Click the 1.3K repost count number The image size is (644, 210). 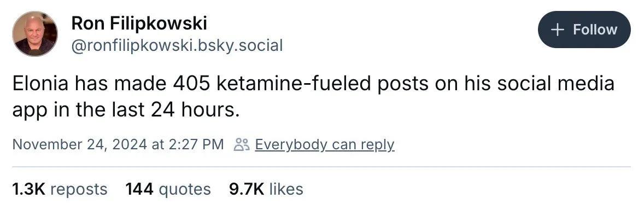click(x=29, y=189)
